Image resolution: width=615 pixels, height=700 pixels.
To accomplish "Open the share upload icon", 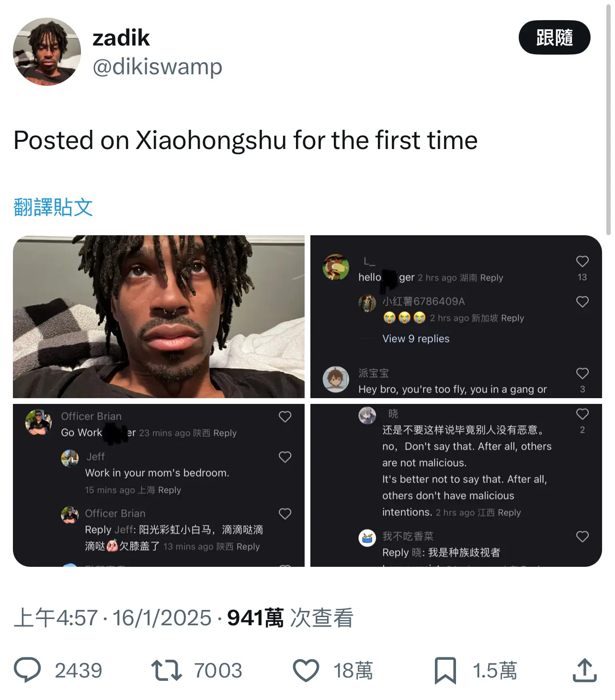I will [x=584, y=670].
